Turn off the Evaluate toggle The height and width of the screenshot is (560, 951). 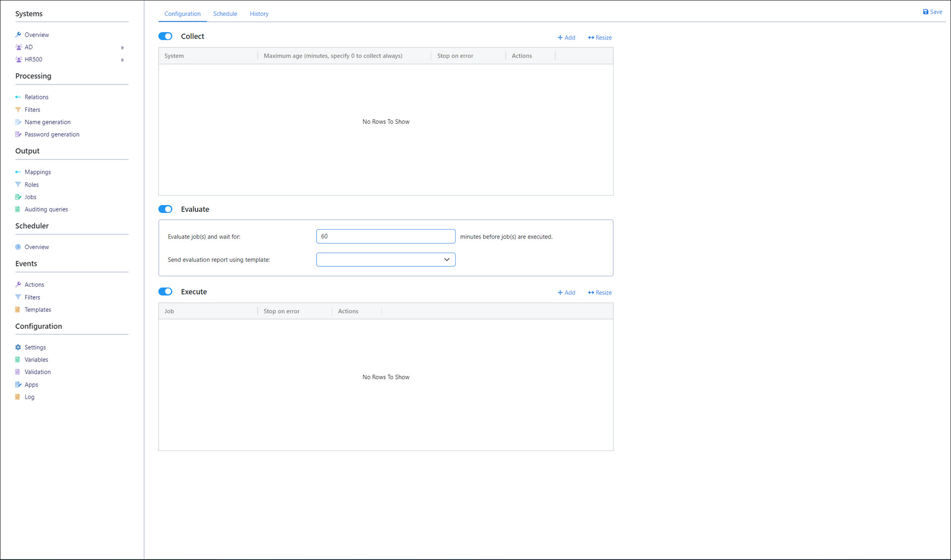165,209
